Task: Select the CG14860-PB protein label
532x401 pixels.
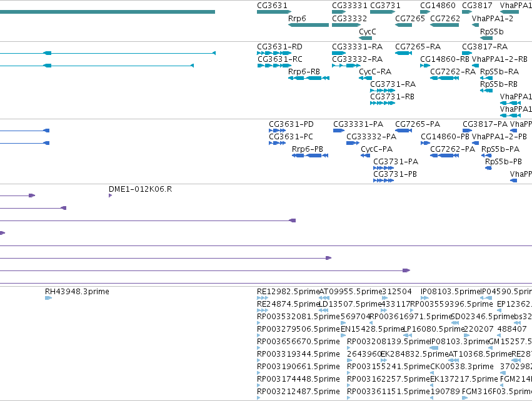Action: 445,137
